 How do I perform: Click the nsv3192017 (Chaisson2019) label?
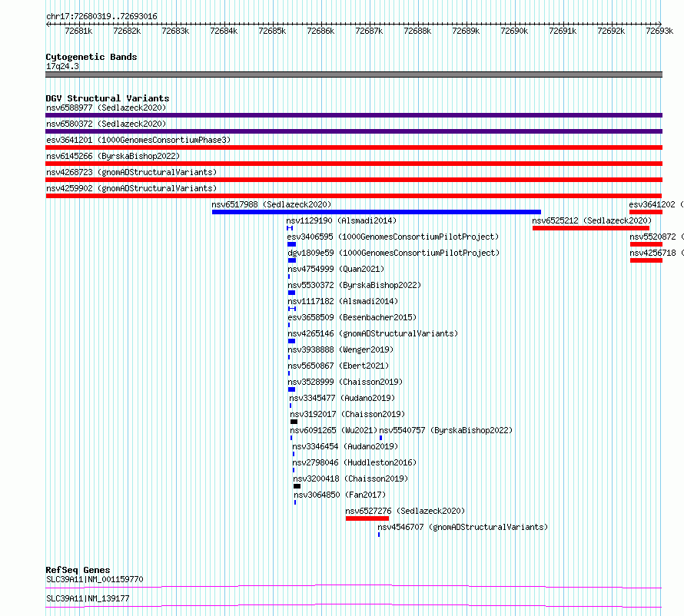coord(347,414)
